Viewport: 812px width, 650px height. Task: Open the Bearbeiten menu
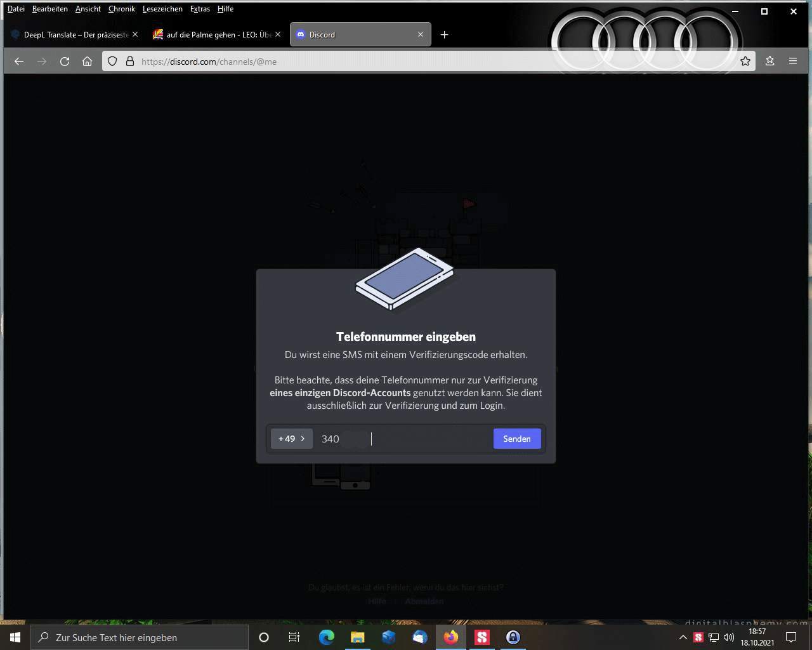point(49,9)
